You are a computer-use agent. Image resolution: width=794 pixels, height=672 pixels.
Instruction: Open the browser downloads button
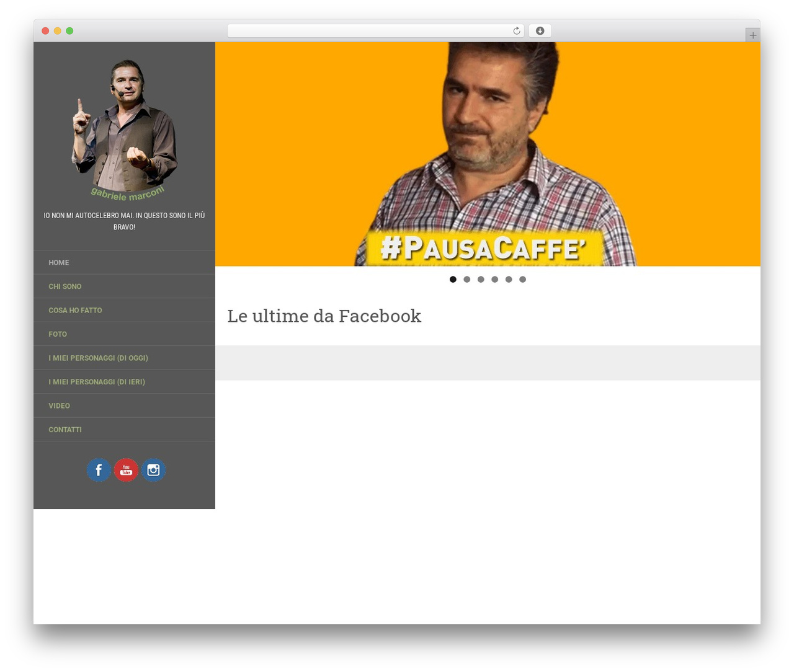pyautogui.click(x=540, y=31)
